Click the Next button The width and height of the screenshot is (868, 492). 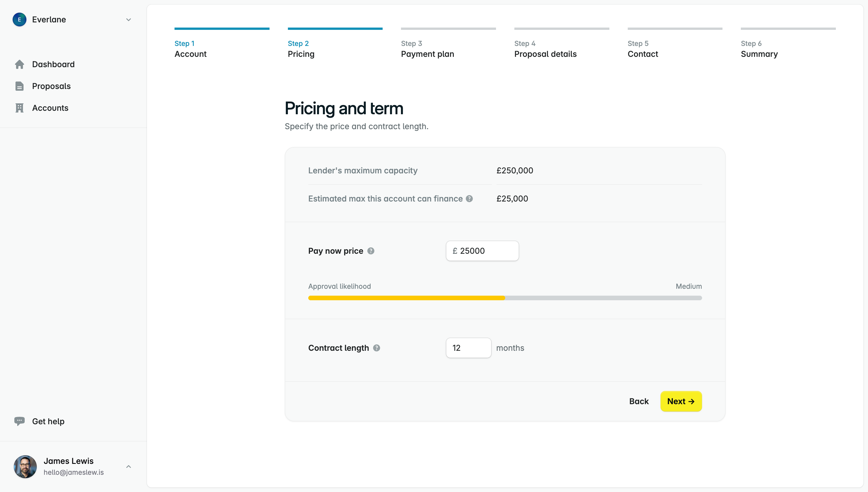[x=681, y=402]
